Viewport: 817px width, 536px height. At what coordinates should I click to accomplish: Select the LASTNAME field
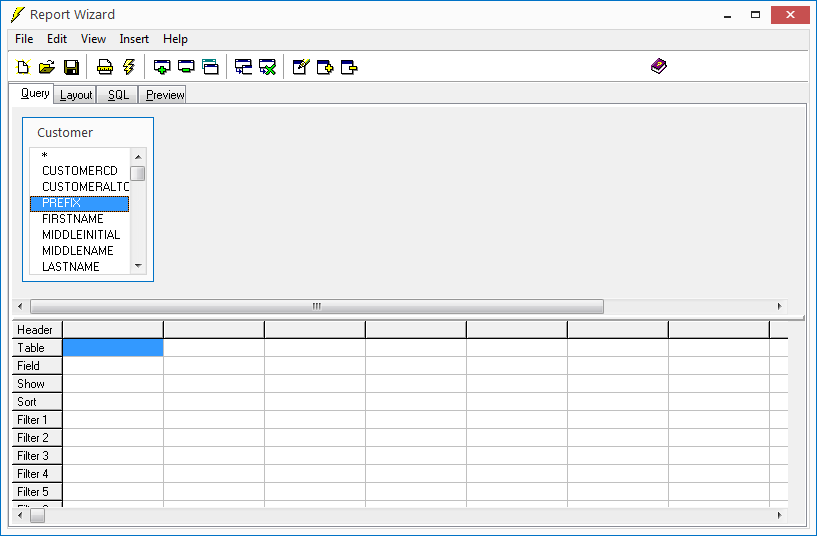coord(79,267)
